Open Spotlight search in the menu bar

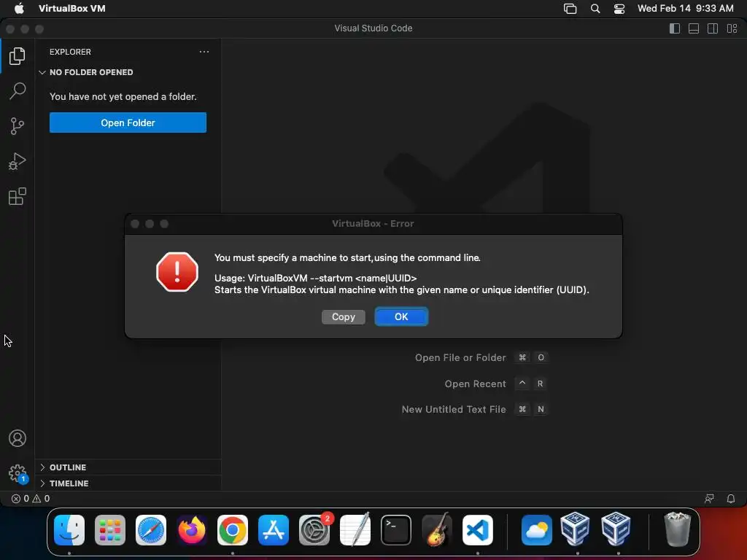pos(595,9)
